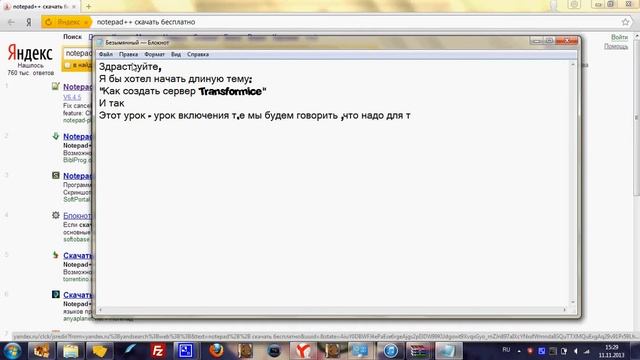
Task: Click the Войти link on Yandex page
Action: tap(619, 37)
